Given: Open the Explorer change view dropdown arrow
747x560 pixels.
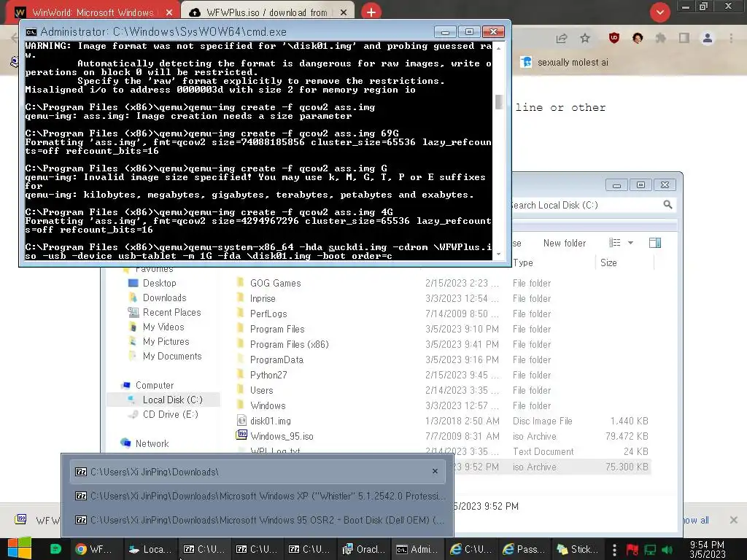Looking at the screenshot, I should pos(630,243).
